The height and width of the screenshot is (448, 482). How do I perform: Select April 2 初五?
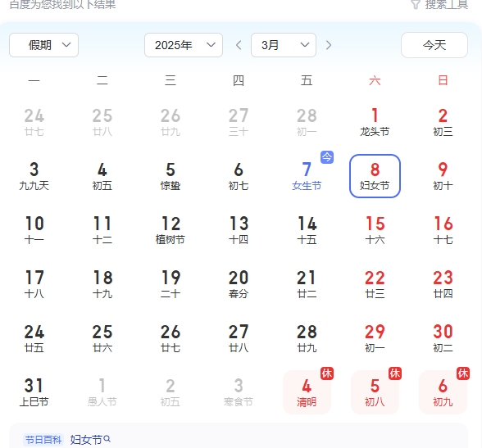click(x=171, y=392)
